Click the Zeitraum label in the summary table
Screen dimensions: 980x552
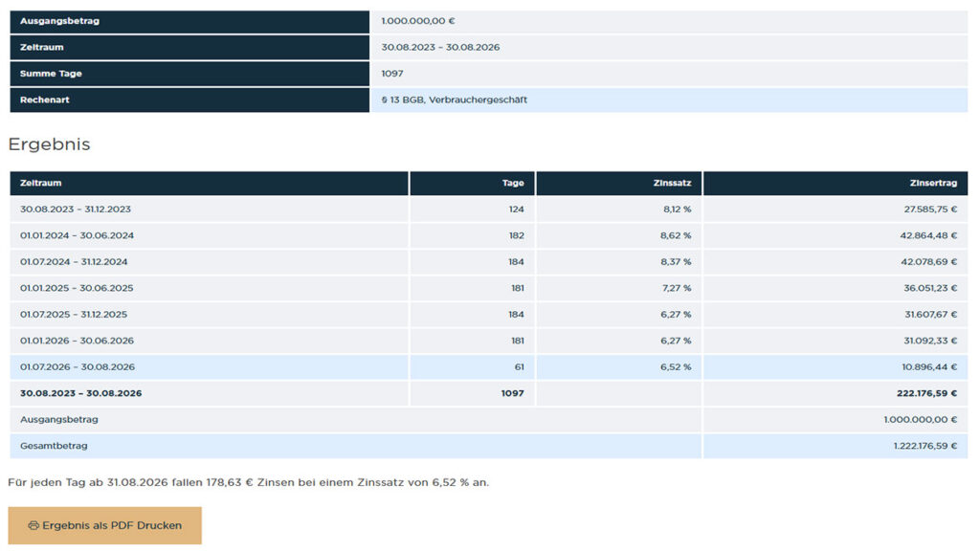point(41,47)
